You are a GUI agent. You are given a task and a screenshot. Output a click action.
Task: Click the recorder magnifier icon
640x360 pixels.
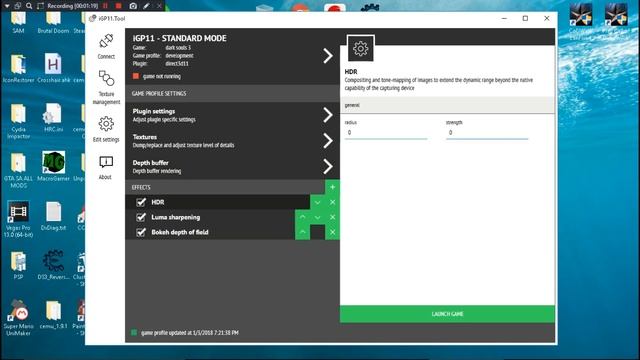pyautogui.click(x=29, y=6)
